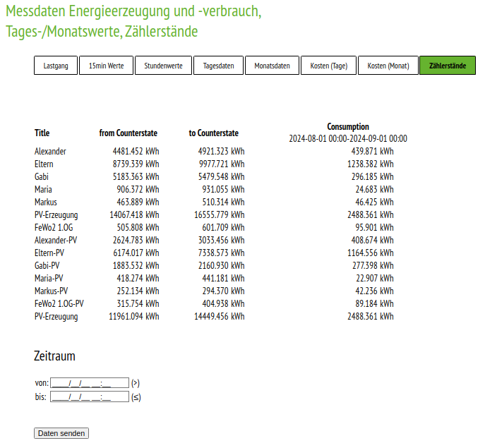Open the Tagesdaten tab

[x=218, y=66]
